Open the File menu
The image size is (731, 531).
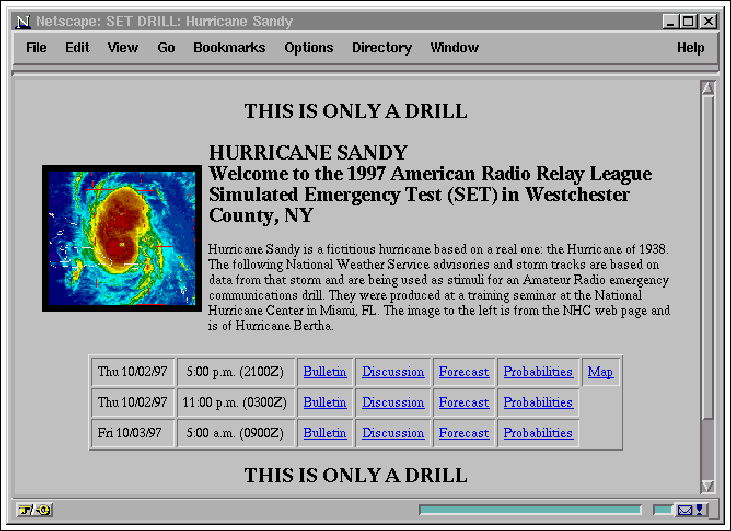36,48
